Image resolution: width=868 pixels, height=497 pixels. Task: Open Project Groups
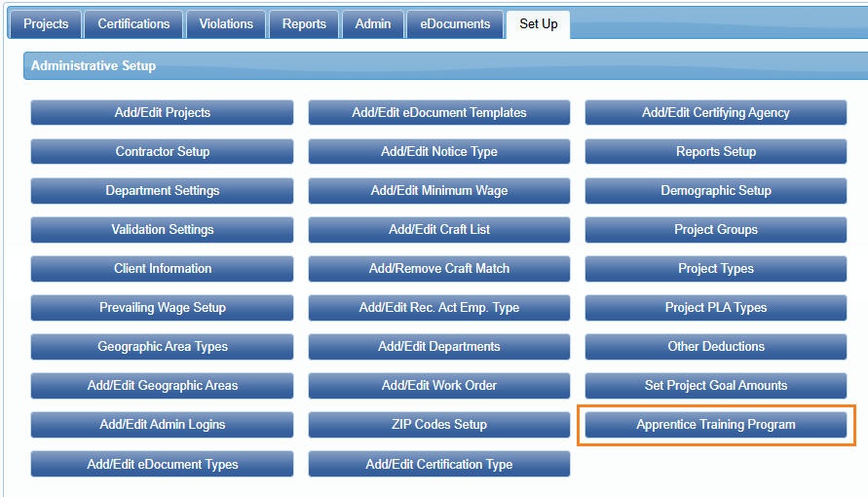point(716,230)
